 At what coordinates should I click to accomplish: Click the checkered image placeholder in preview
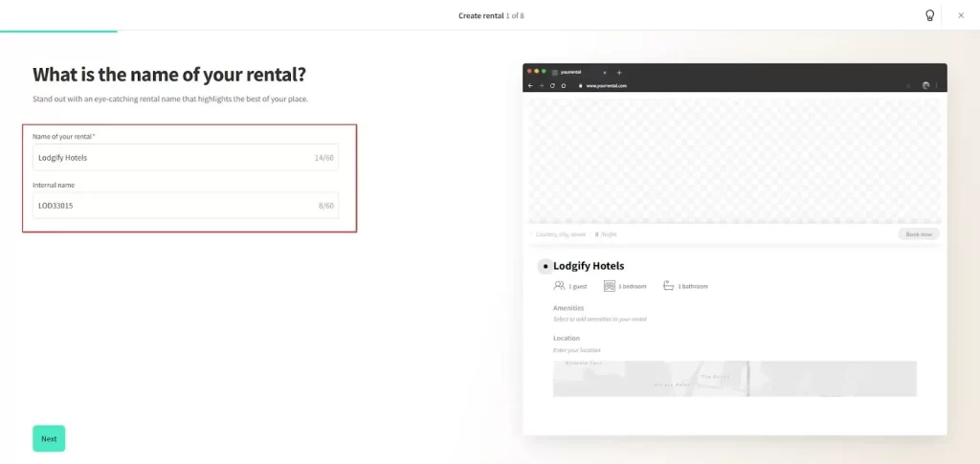(x=734, y=159)
